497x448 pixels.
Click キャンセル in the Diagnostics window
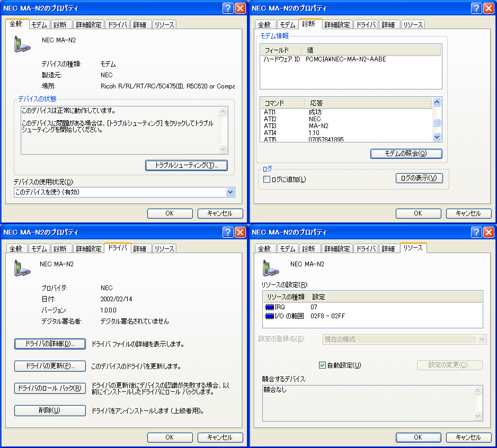(x=468, y=213)
